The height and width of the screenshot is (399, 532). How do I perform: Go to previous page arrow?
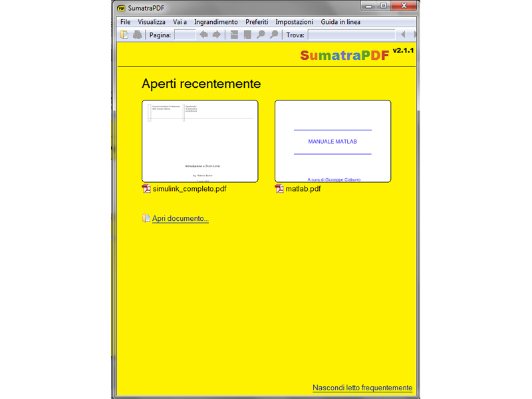[x=204, y=35]
